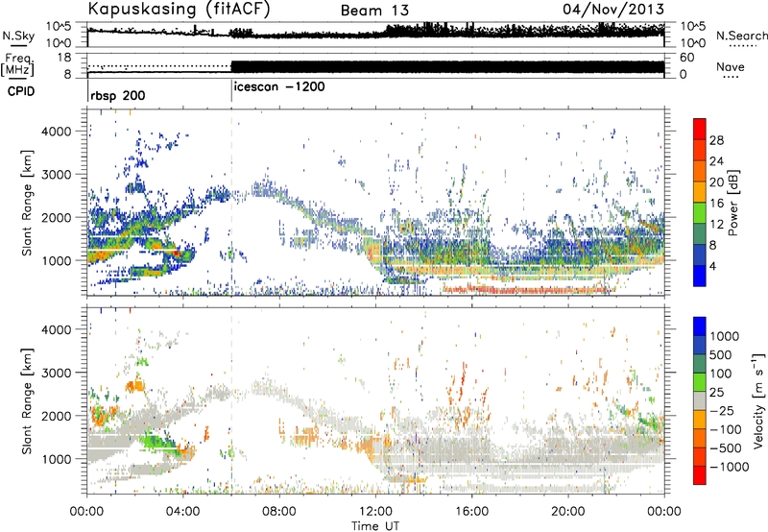Pick the bright blue bottom segment of power colorbar
This screenshot has height=532, width=768.
point(700,276)
